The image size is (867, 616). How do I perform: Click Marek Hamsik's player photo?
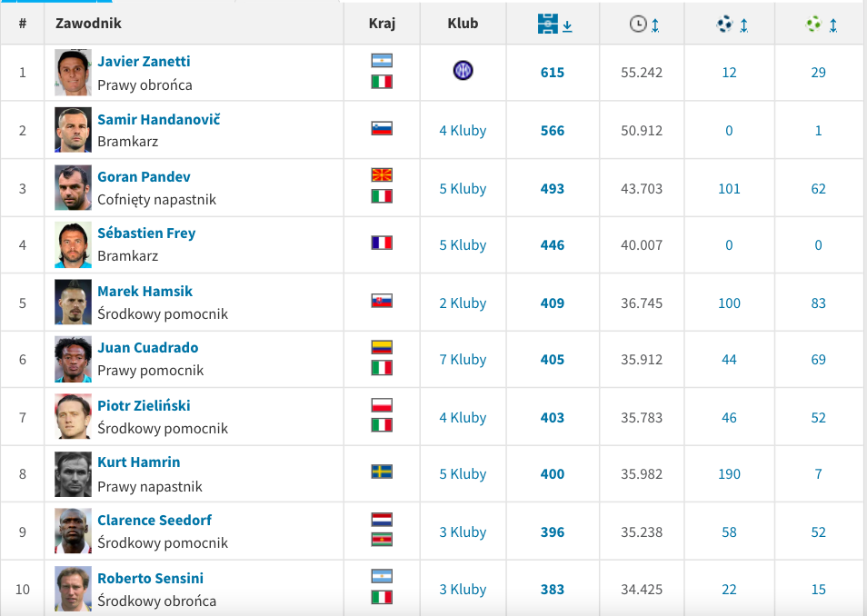click(x=73, y=302)
